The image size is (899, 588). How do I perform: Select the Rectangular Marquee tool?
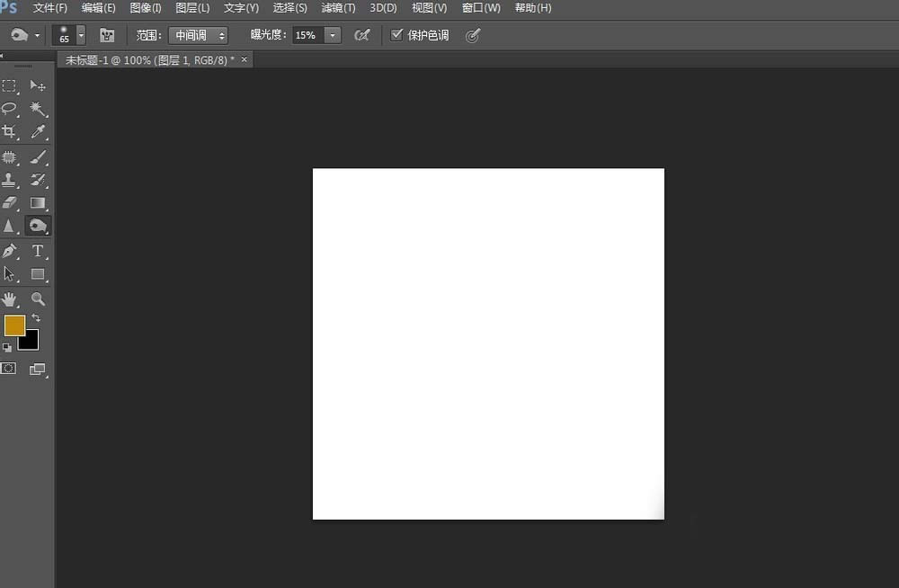pos(9,86)
